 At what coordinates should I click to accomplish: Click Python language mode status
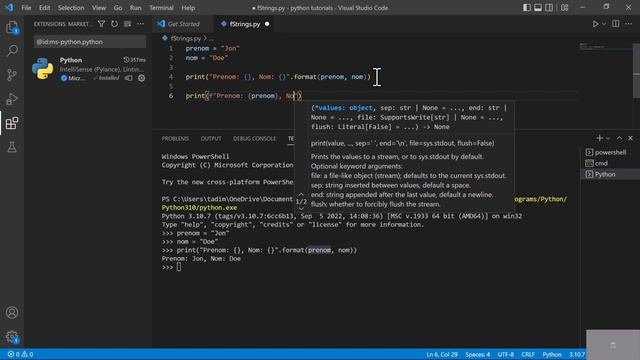[552, 354]
